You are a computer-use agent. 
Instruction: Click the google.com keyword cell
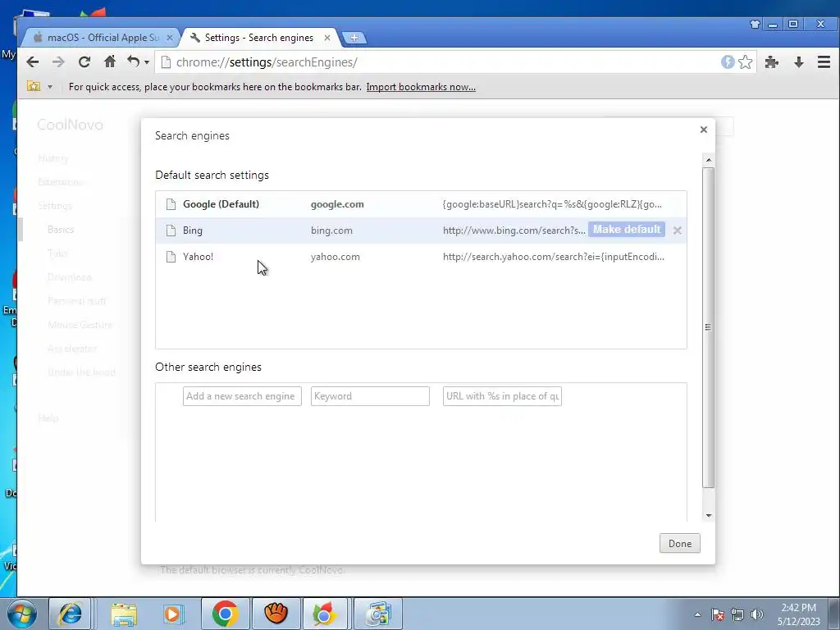pos(337,204)
